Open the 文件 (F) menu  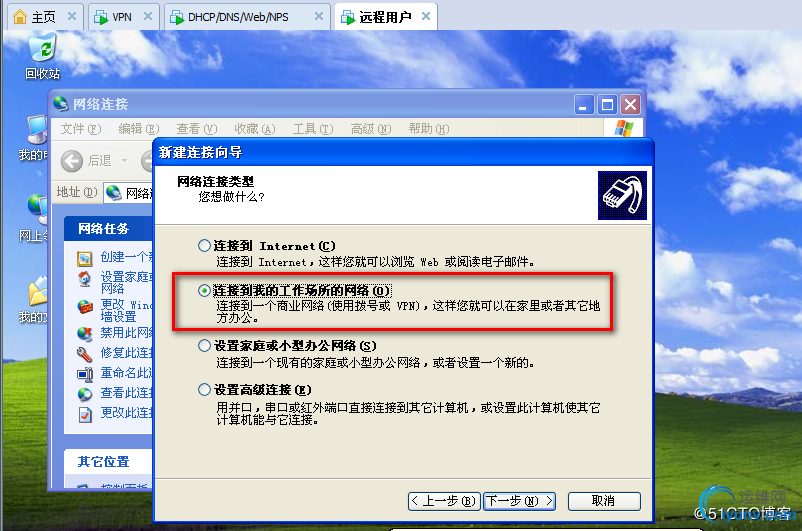[81, 128]
